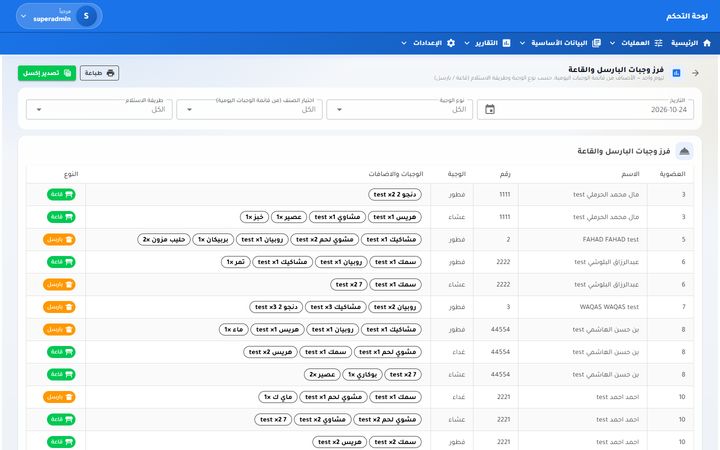
Task: Click the عصير x2 chip
Action: (x=322, y=374)
